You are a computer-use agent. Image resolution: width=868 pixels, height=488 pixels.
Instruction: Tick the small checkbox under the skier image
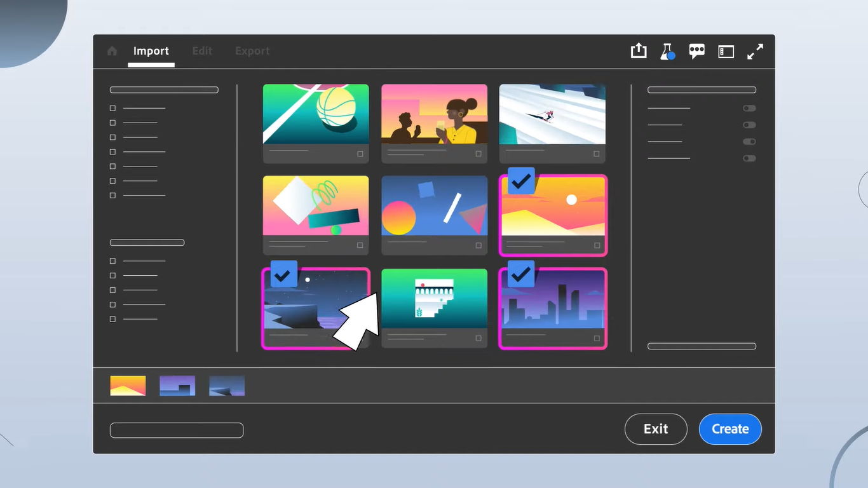pyautogui.click(x=597, y=154)
